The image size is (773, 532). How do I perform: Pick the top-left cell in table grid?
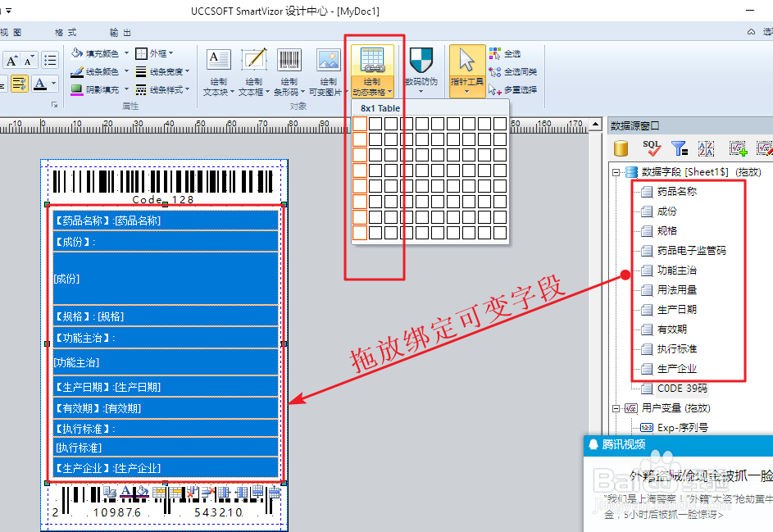point(359,123)
